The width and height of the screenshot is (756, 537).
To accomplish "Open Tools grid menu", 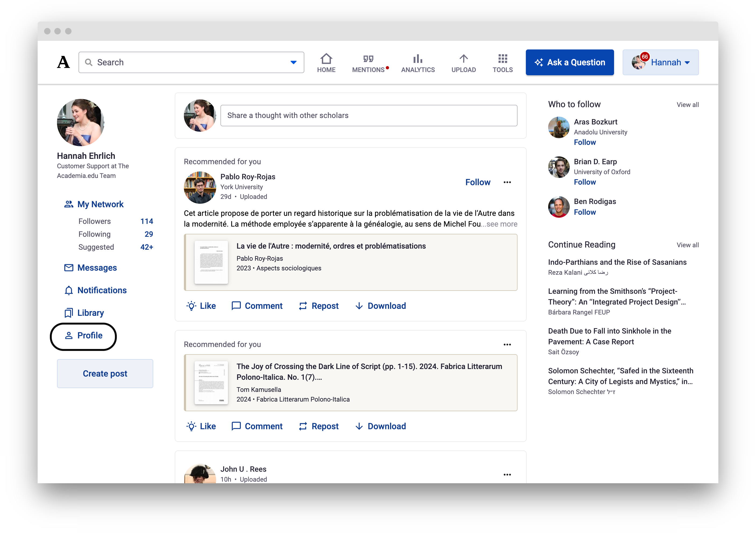I will coord(502,63).
